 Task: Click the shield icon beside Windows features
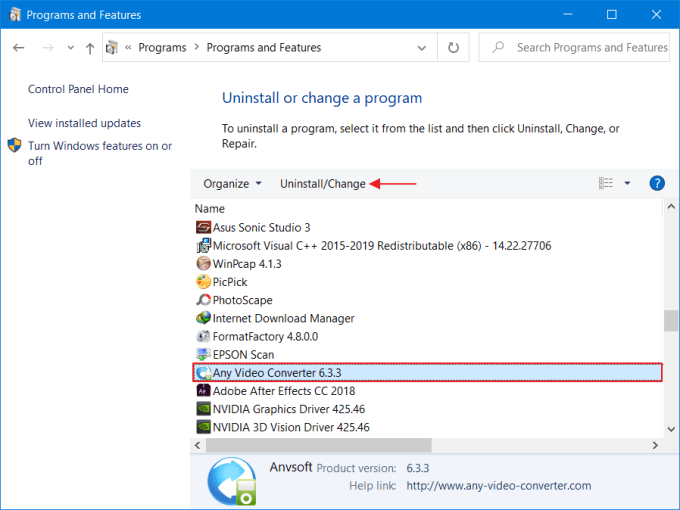tap(14, 146)
